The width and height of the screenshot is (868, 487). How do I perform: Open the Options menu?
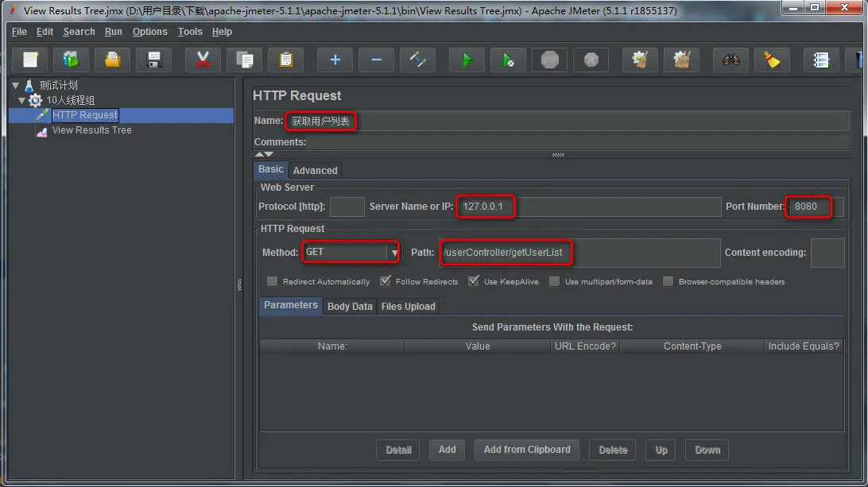[149, 32]
